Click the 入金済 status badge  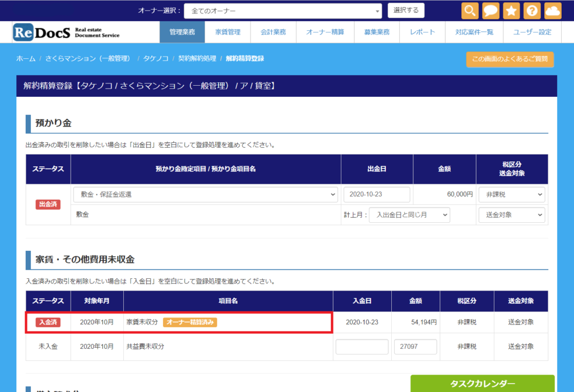pyautogui.click(x=48, y=322)
